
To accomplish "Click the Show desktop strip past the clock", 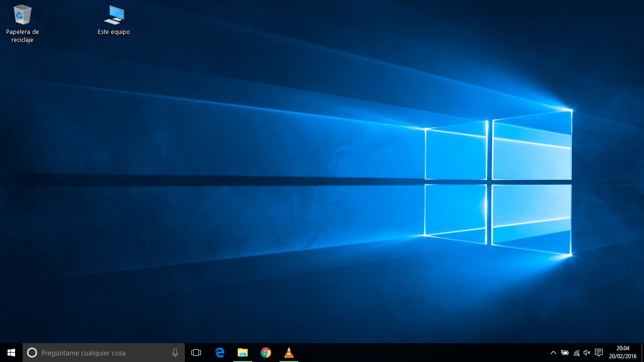I will point(643,353).
